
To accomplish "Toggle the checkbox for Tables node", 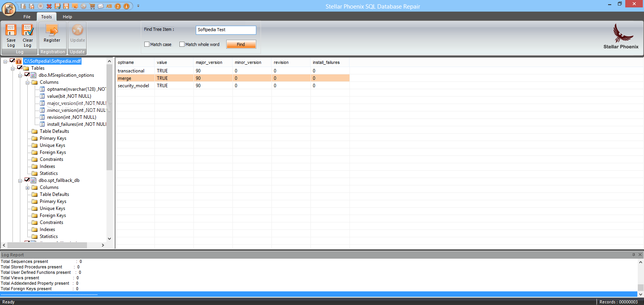I will (20, 68).
